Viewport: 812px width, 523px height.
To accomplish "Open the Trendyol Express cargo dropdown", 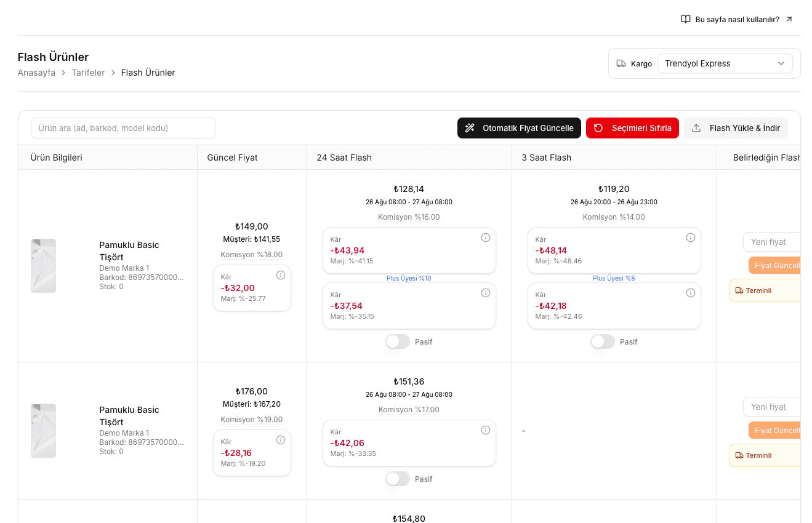I will coord(725,63).
